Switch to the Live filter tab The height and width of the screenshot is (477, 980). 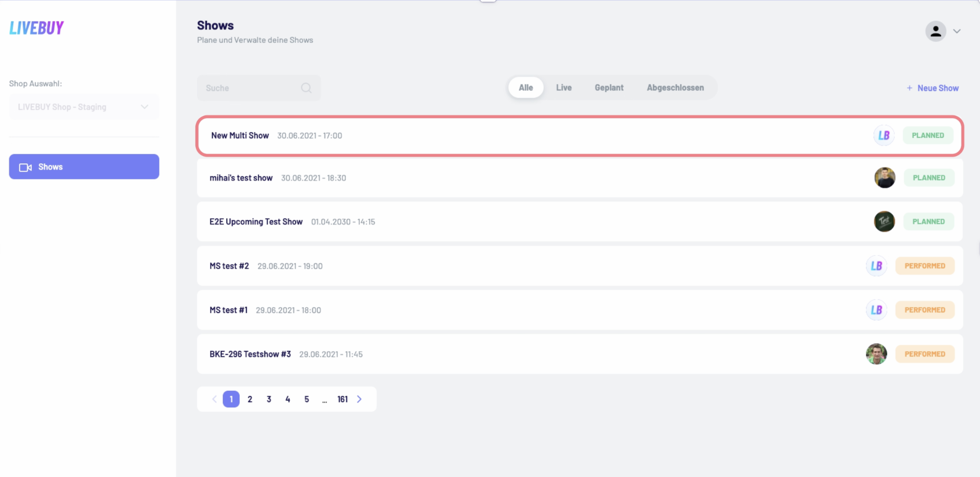564,87
